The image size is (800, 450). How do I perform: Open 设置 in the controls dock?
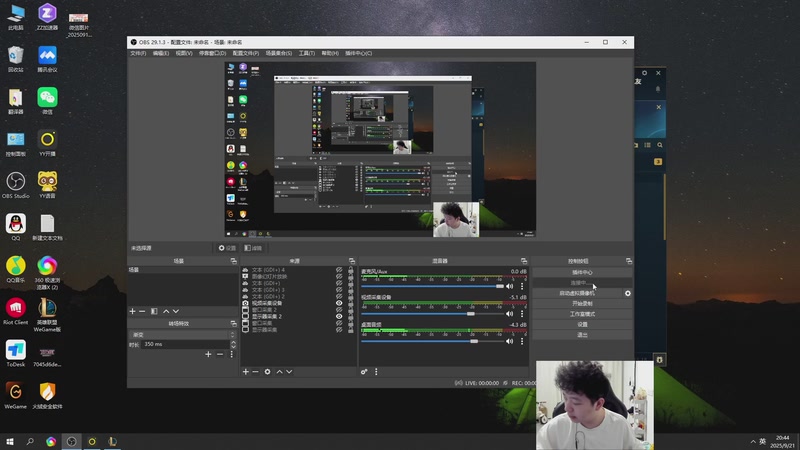click(x=582, y=324)
